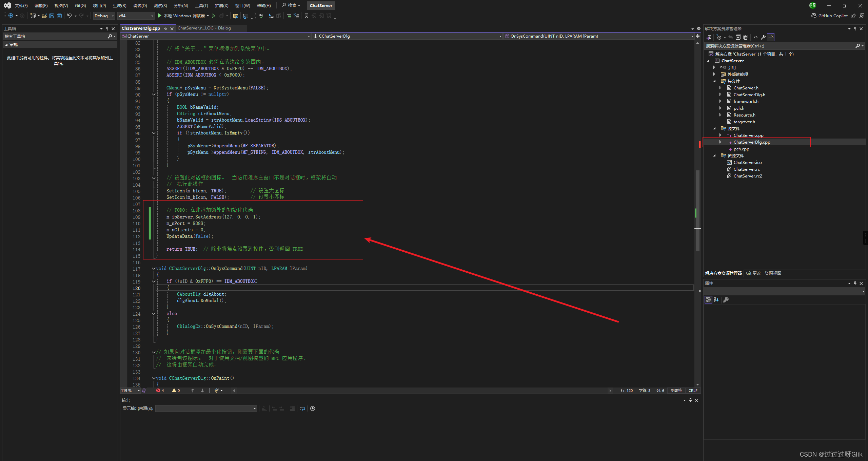
Task: Open the x64 platform dropdown
Action: coord(136,16)
